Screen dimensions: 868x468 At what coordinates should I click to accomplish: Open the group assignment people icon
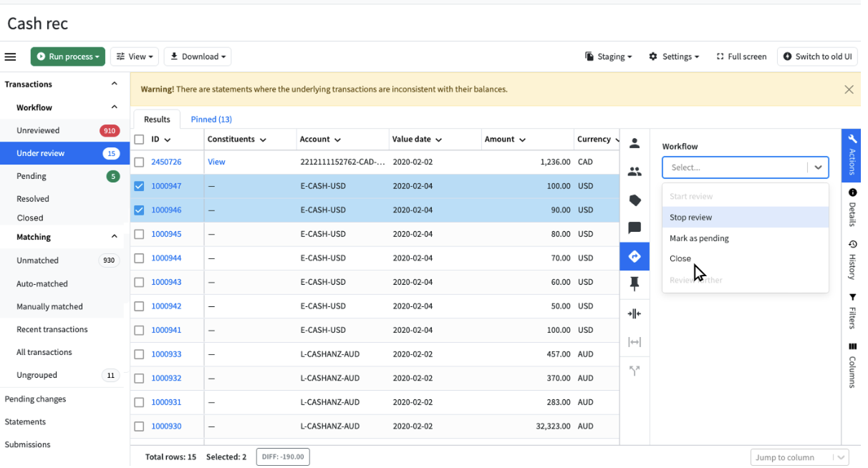pos(635,172)
